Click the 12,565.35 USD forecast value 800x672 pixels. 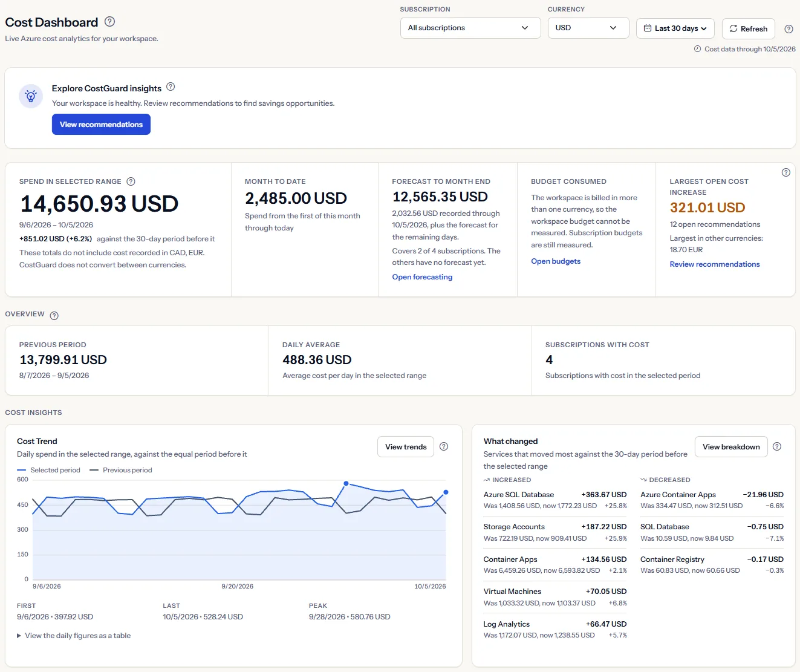tap(440, 197)
